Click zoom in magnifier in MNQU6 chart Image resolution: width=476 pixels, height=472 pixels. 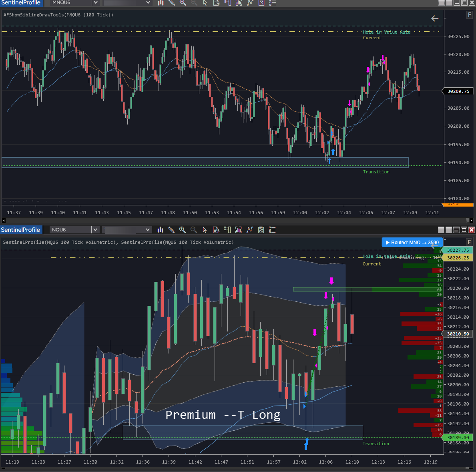(183, 3)
